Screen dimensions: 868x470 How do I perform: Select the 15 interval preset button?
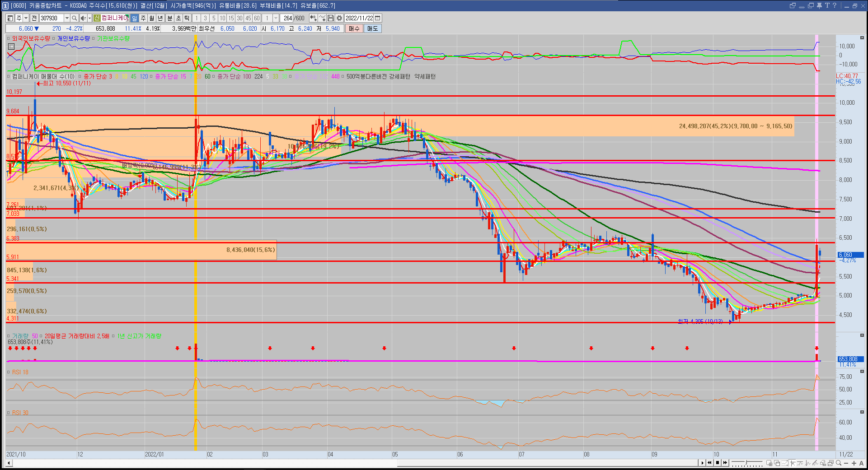pyautogui.click(x=231, y=18)
